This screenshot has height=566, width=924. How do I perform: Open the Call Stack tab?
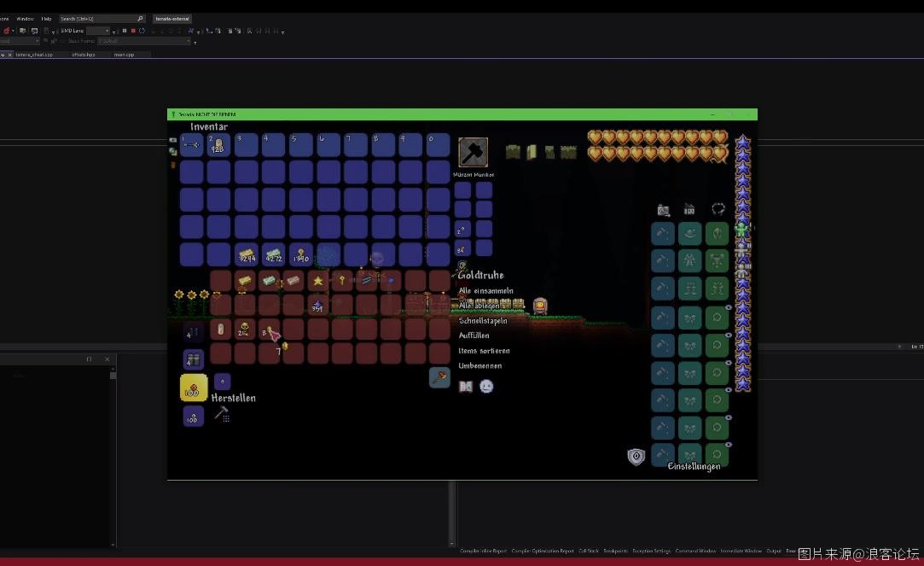click(588, 551)
